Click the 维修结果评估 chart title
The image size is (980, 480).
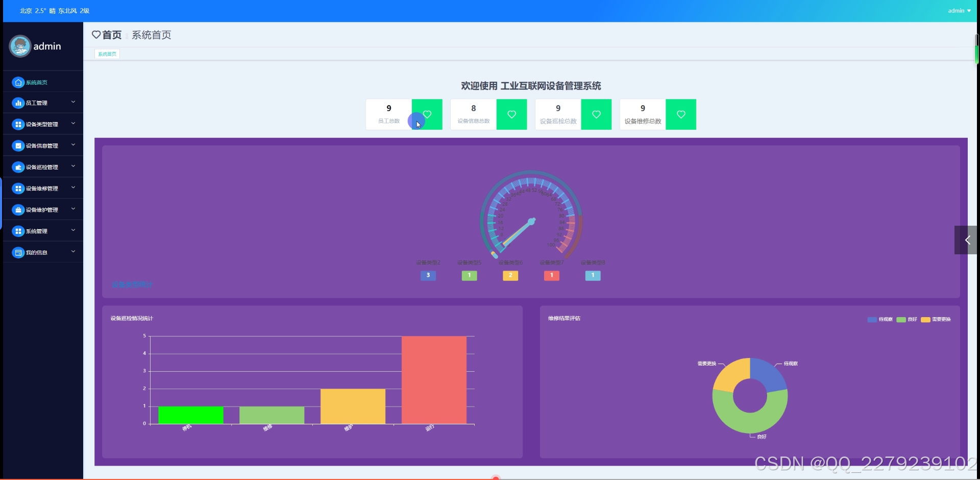pos(564,319)
